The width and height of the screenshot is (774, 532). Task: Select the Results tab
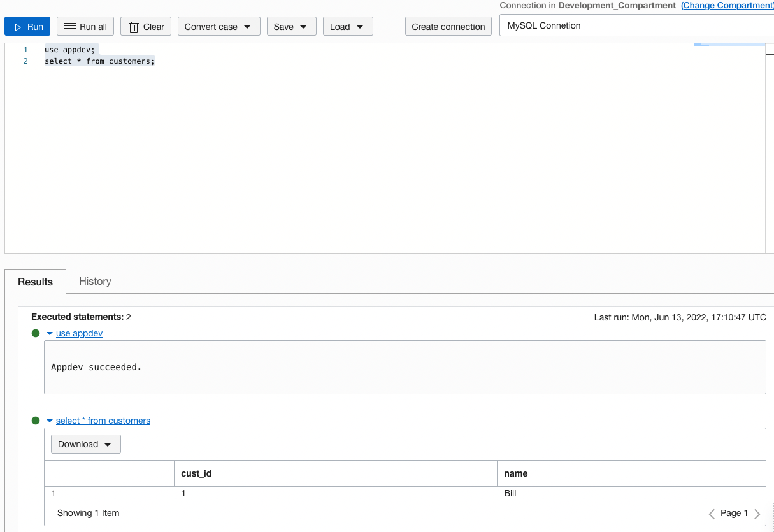tap(34, 281)
